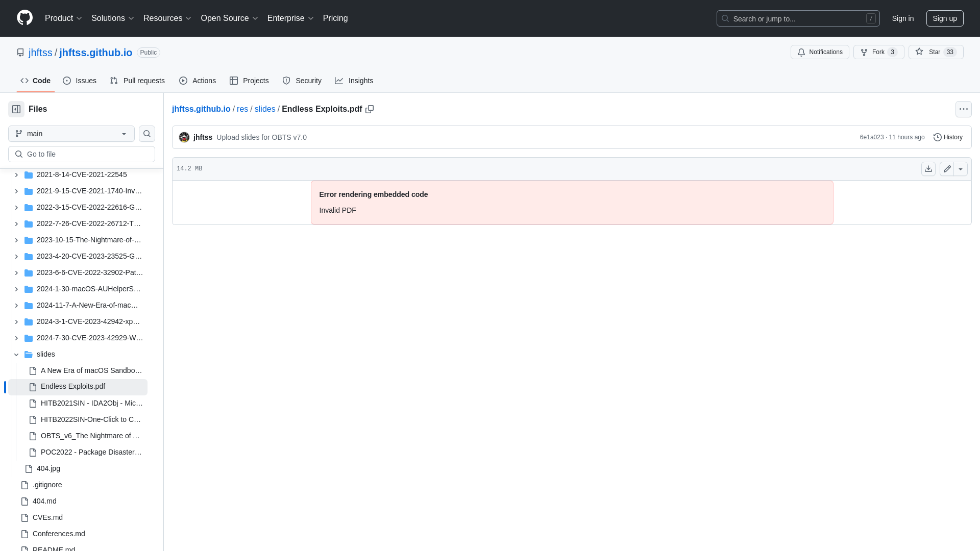The height and width of the screenshot is (551, 980).
Task: Open the more edit options arrow
Action: [x=961, y=169]
